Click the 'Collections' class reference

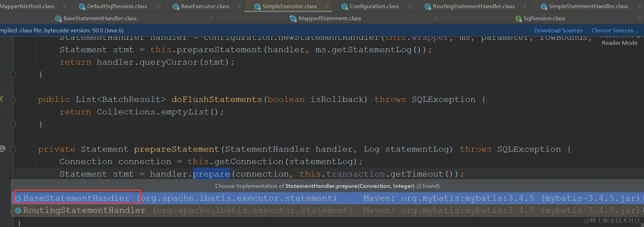click(126, 112)
